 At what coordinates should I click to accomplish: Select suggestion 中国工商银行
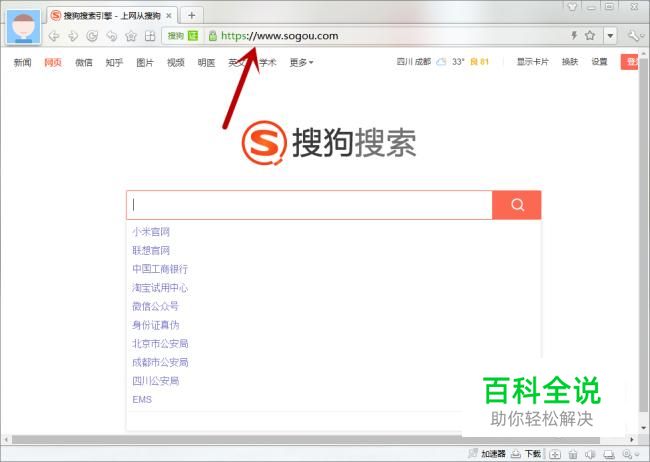160,269
